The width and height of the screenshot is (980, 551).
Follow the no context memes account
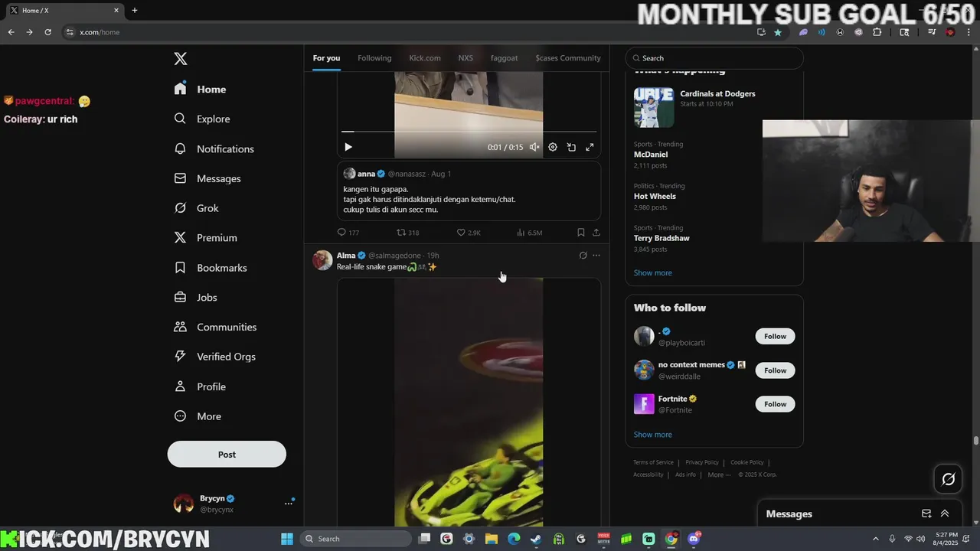pyautogui.click(x=775, y=370)
